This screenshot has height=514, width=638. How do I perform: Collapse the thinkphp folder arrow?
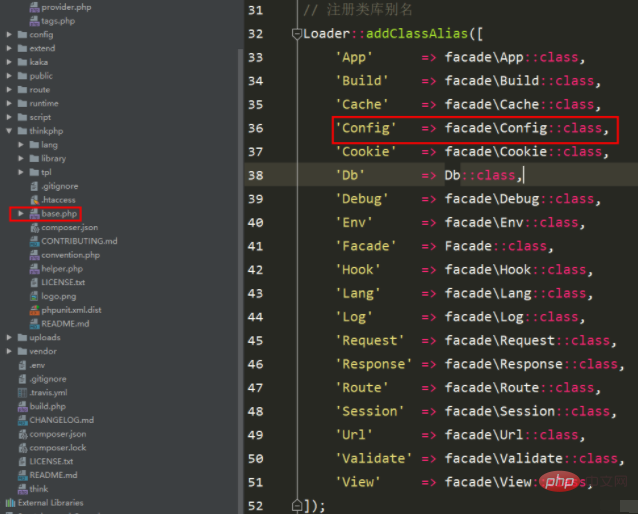tap(9, 131)
